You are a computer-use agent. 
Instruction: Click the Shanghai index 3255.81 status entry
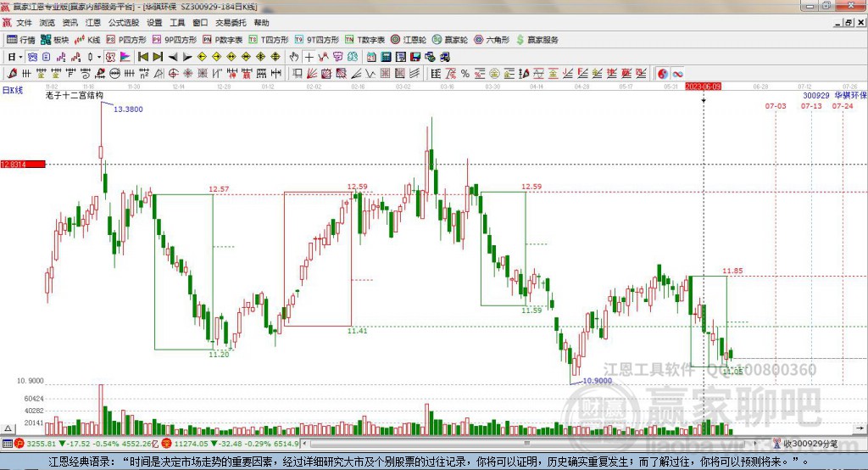coord(41,444)
